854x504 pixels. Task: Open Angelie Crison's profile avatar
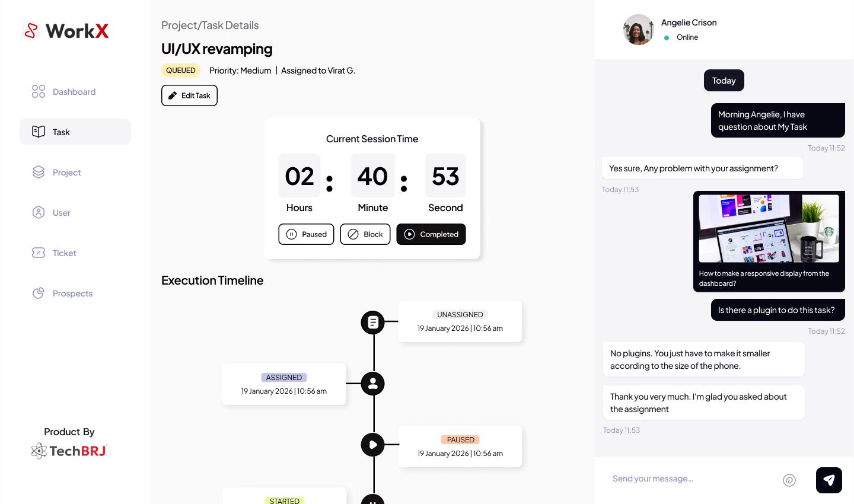pyautogui.click(x=638, y=30)
